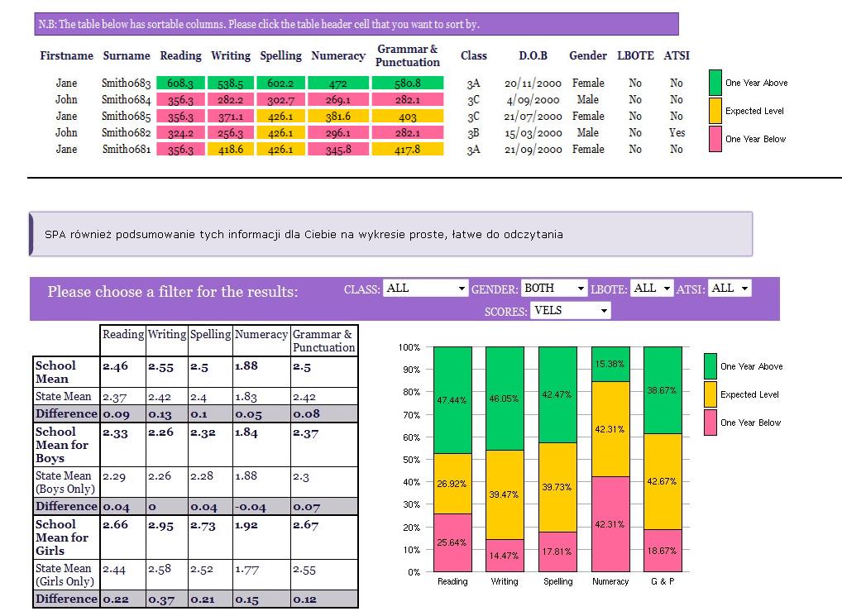Click the 345.8 Numeracy score cell
The image size is (842, 616).
(x=338, y=149)
